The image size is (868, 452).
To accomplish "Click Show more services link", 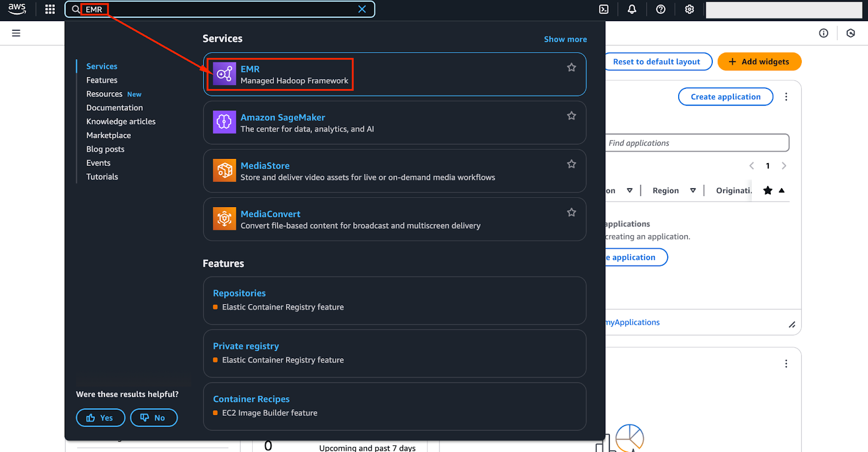I will (x=565, y=39).
